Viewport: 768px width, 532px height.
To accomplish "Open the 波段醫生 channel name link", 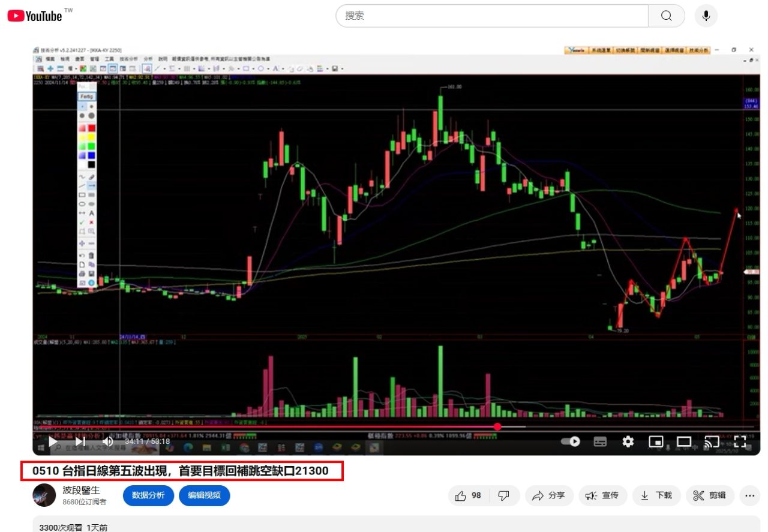I will click(x=82, y=490).
